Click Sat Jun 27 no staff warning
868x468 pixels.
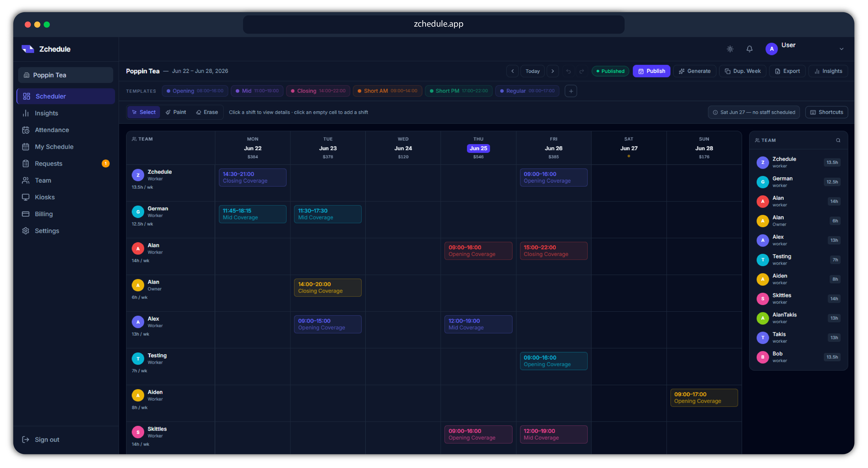(754, 112)
